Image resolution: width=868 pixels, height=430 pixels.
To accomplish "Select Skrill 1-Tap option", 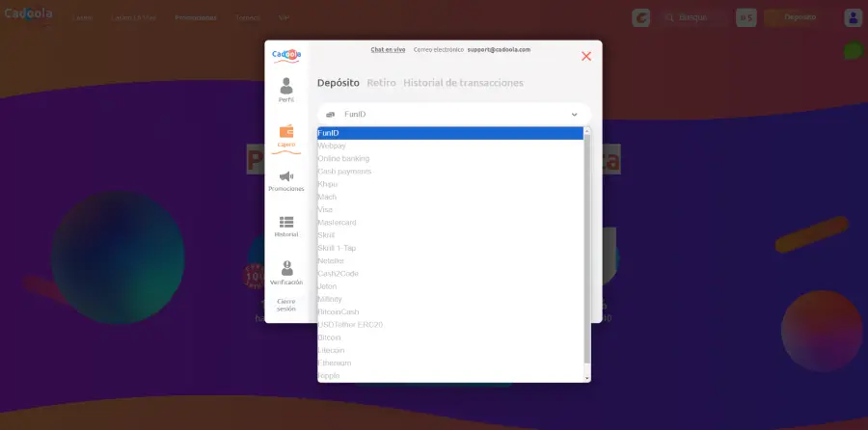I will coord(450,248).
